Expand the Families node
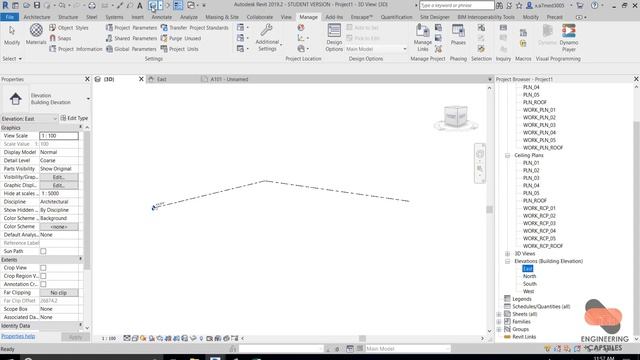Screen dimensions: 640x360 (499, 322)
